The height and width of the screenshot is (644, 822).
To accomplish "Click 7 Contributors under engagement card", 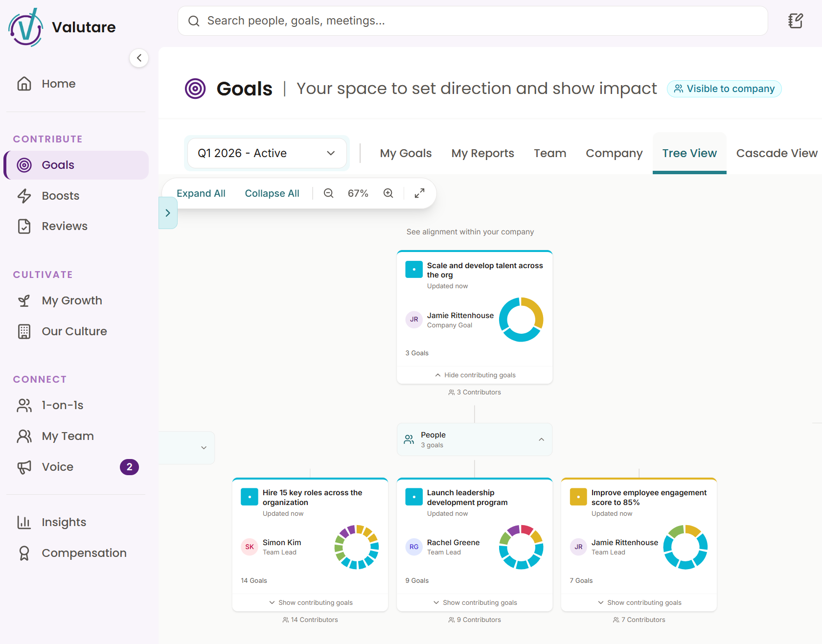I will (639, 620).
